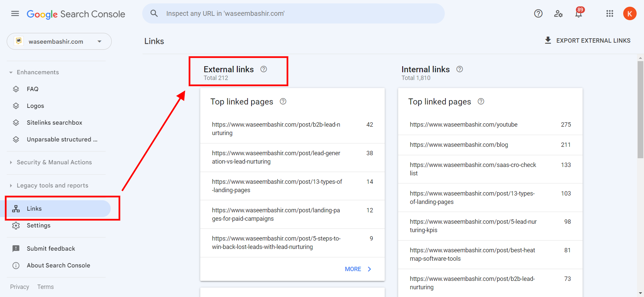This screenshot has height=297, width=644.
Task: Click help icon beside internal Top linked pages
Action: (481, 101)
